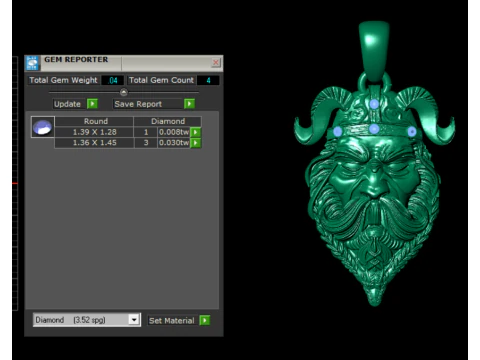480x360 pixels.
Task: Open the Diamond (3.52 spg) material dropdown
Action: tap(87, 320)
